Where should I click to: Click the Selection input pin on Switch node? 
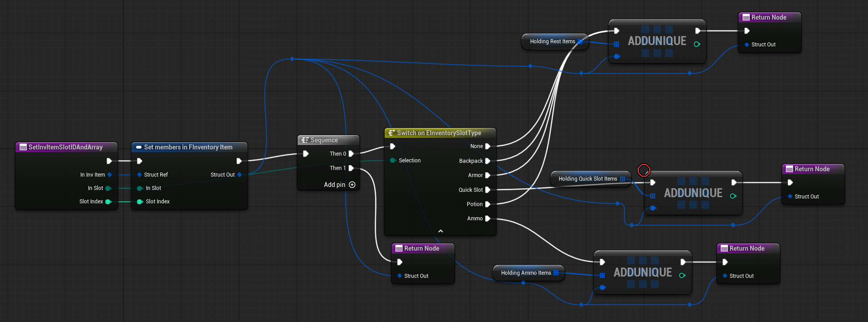pos(393,161)
